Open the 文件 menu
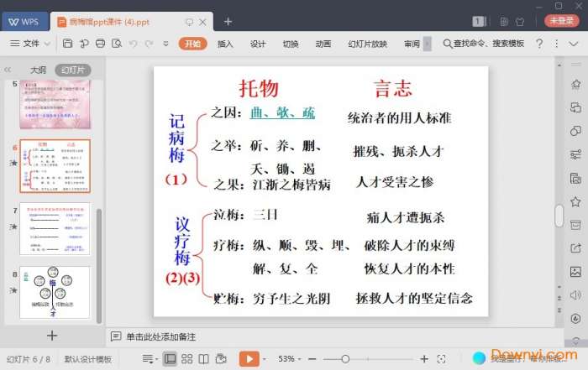Image resolution: width=588 pixels, height=370 pixels. click(x=24, y=44)
